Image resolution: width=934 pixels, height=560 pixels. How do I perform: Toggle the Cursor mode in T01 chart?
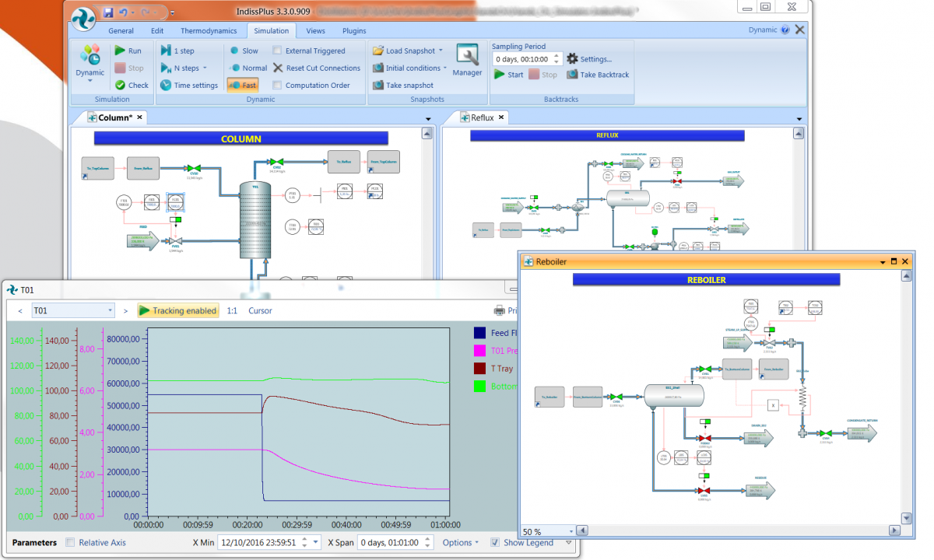click(x=261, y=310)
